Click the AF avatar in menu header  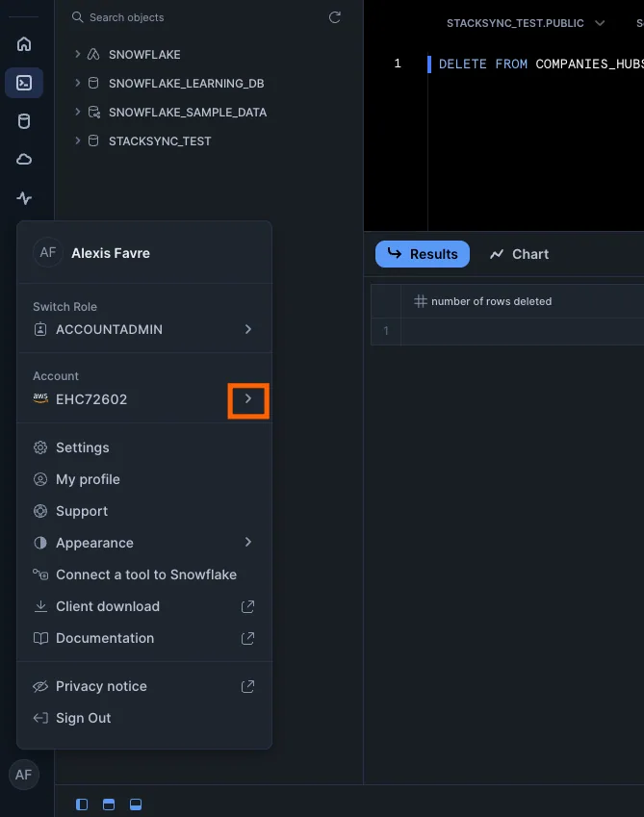48,253
